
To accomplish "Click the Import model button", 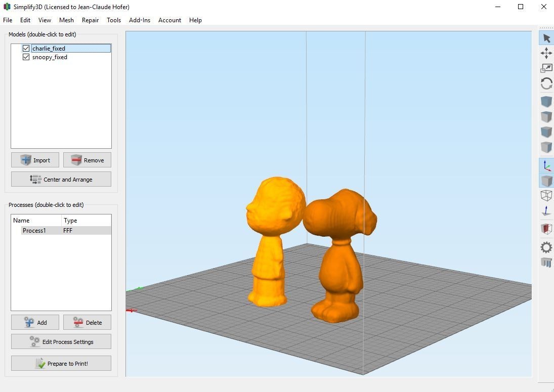I will (35, 160).
